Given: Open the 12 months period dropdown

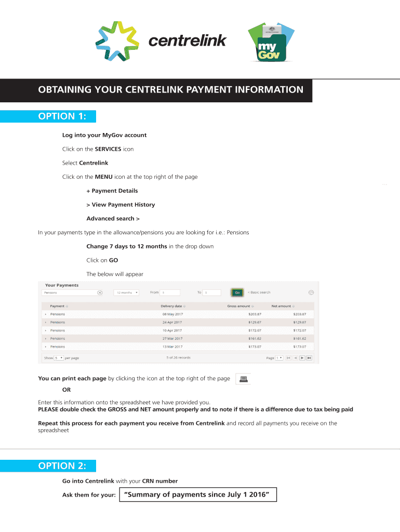Looking at the screenshot, I should 127,292.
